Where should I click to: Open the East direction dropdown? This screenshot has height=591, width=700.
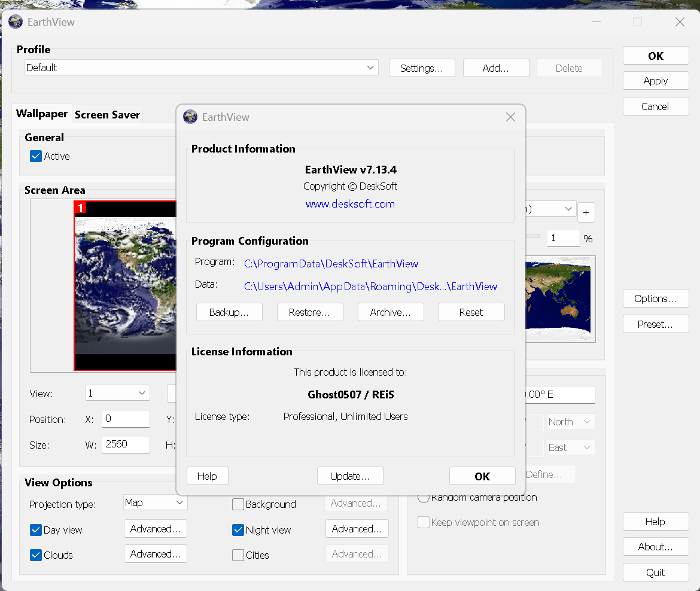(571, 447)
